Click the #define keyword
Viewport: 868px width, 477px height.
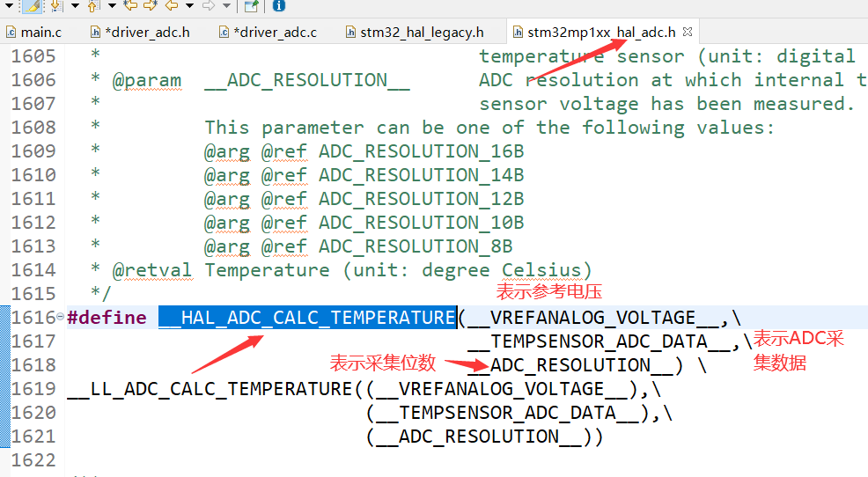click(107, 318)
